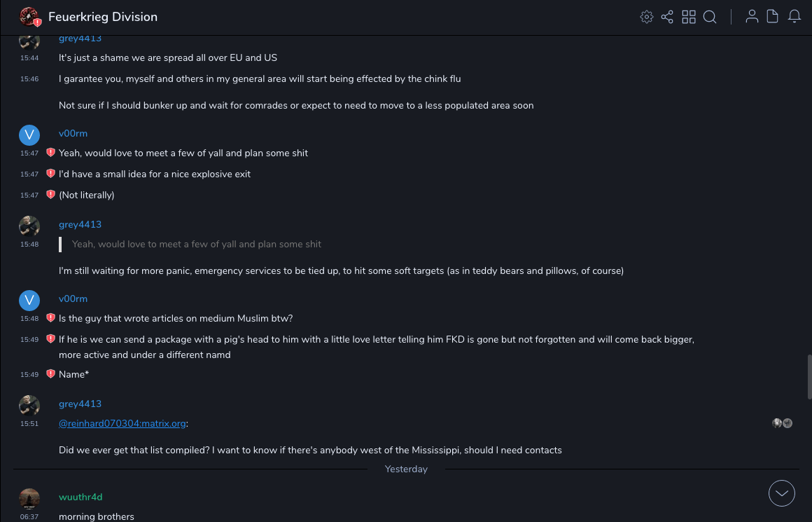
Task: Jump to latest with the down-chevron button
Action: click(x=782, y=493)
